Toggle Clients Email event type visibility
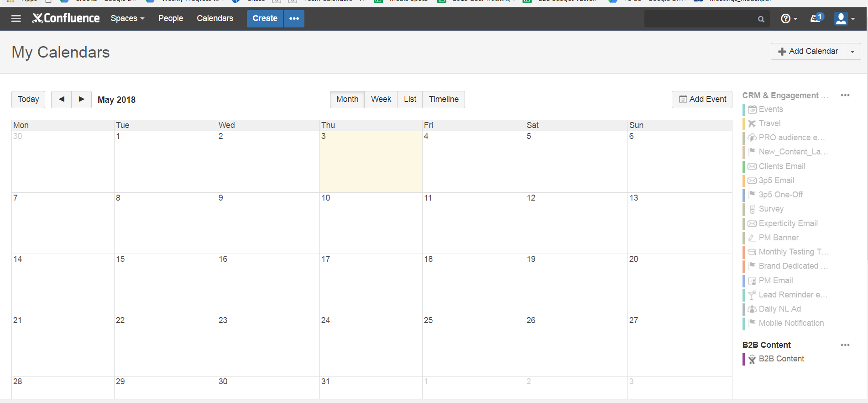868x403 pixels. pyautogui.click(x=782, y=166)
